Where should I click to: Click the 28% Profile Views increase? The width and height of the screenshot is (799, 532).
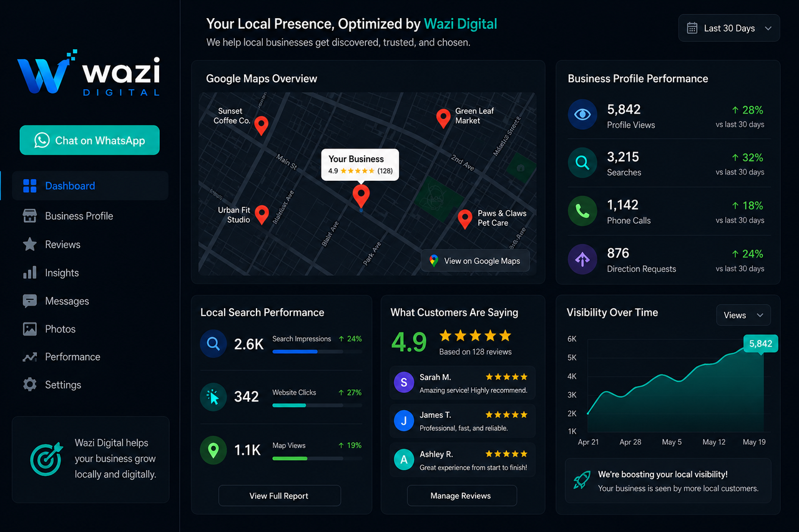(x=748, y=110)
